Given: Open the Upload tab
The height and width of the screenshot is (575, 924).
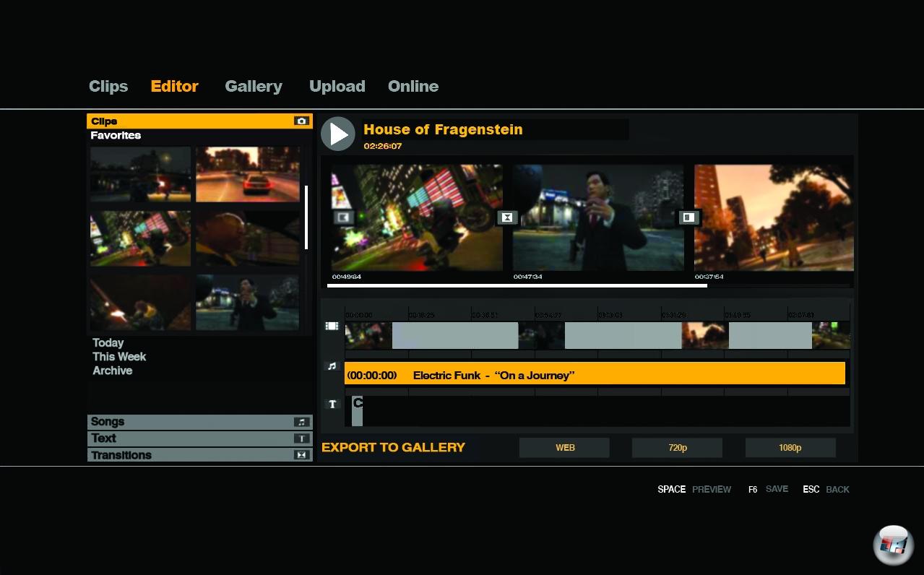Looking at the screenshot, I should click(x=337, y=87).
